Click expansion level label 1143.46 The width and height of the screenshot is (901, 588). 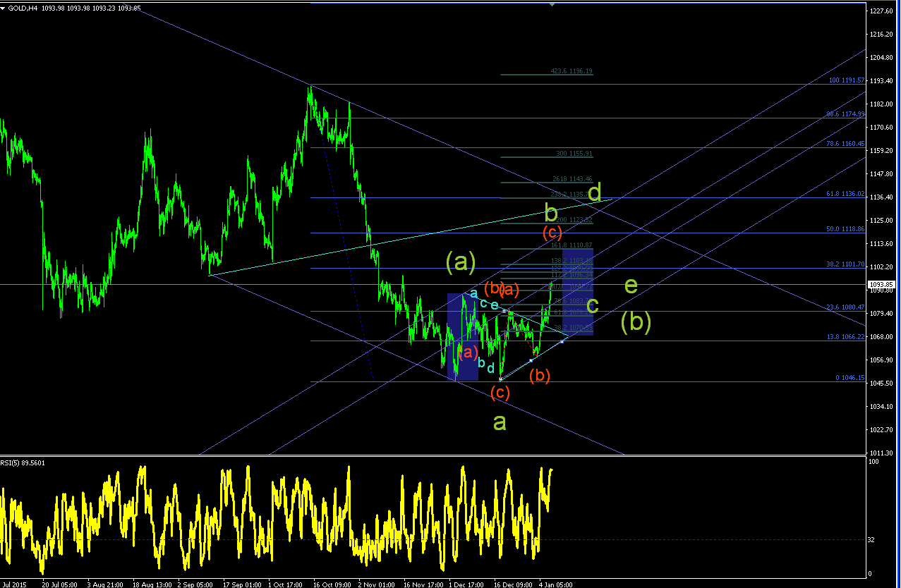click(x=572, y=179)
